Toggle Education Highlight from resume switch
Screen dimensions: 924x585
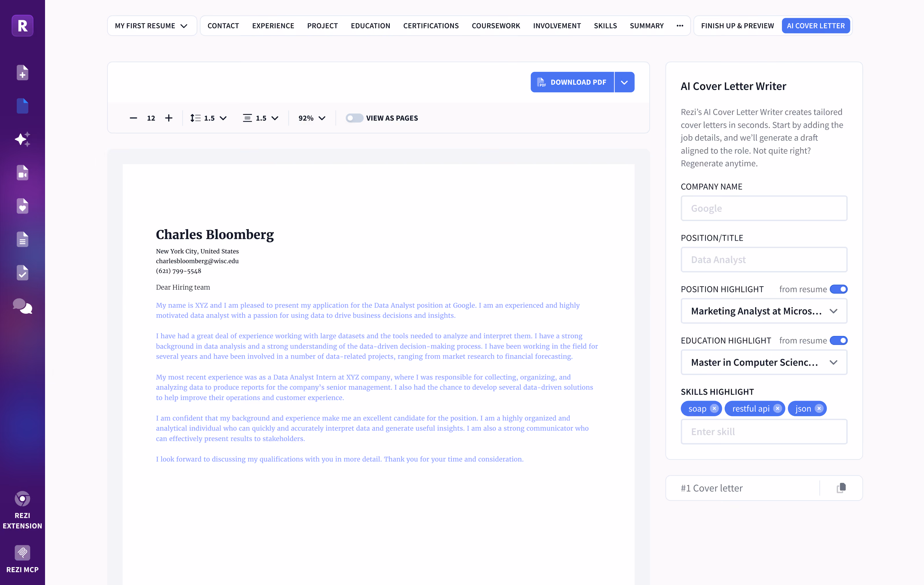[x=839, y=341]
